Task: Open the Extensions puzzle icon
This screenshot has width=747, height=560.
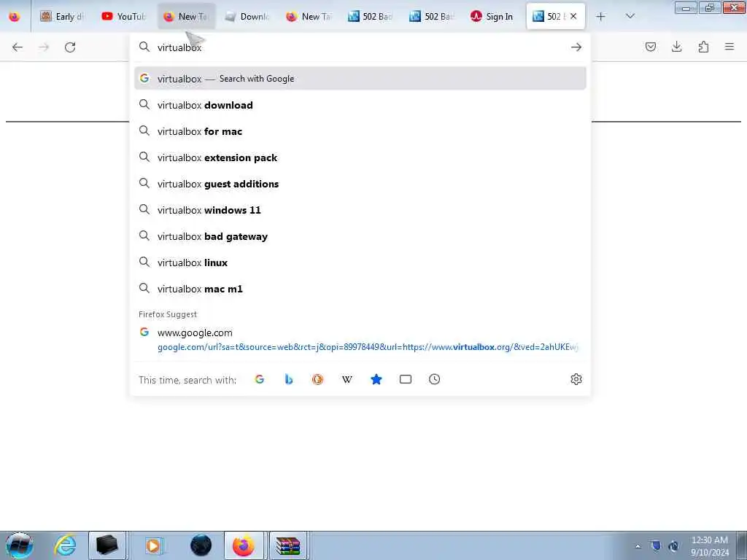Action: 703,47
